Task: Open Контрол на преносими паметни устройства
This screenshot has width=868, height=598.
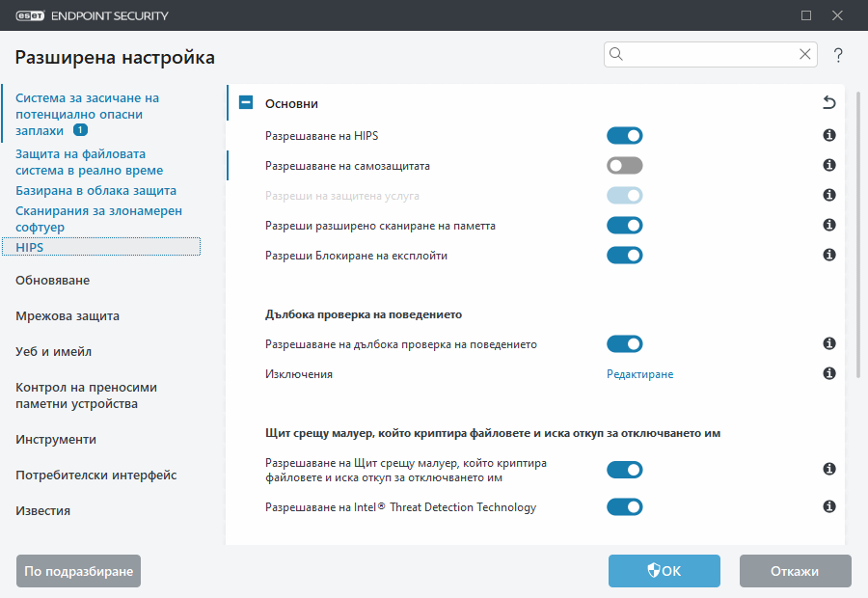Action: click(87, 395)
